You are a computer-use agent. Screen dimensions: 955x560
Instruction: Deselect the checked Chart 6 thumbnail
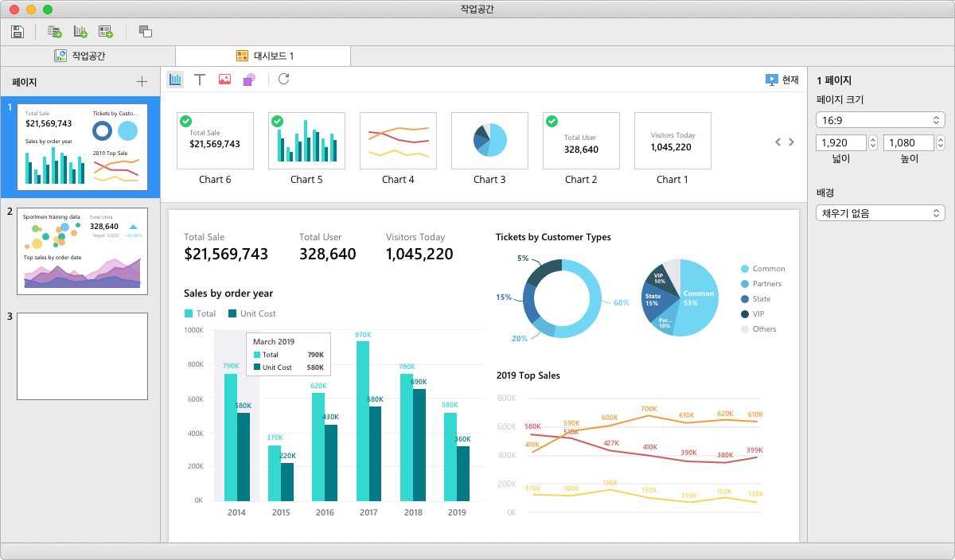coord(186,121)
